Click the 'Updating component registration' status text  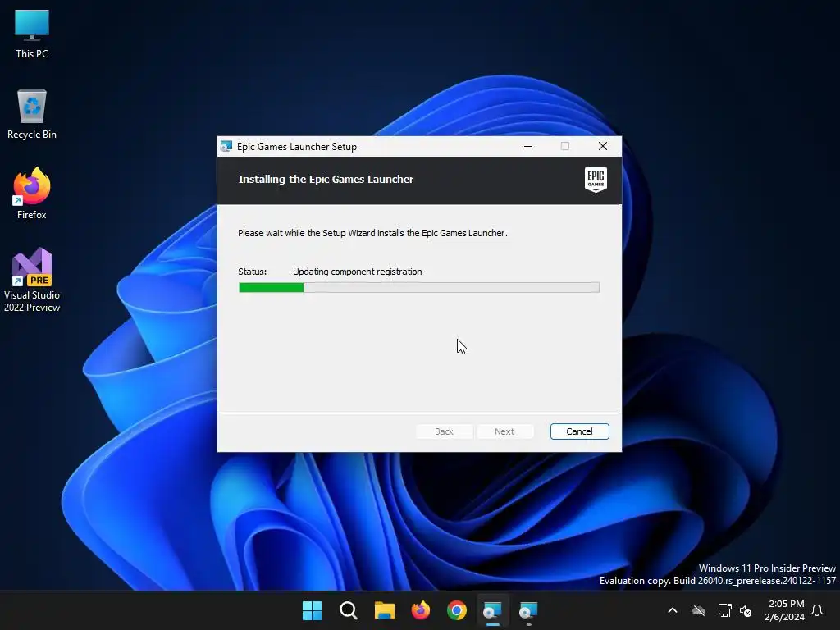tap(358, 272)
